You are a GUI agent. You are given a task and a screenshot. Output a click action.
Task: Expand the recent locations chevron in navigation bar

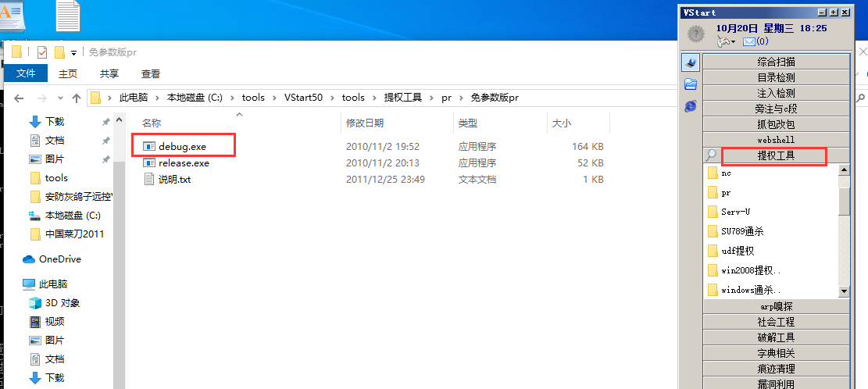pyautogui.click(x=60, y=98)
